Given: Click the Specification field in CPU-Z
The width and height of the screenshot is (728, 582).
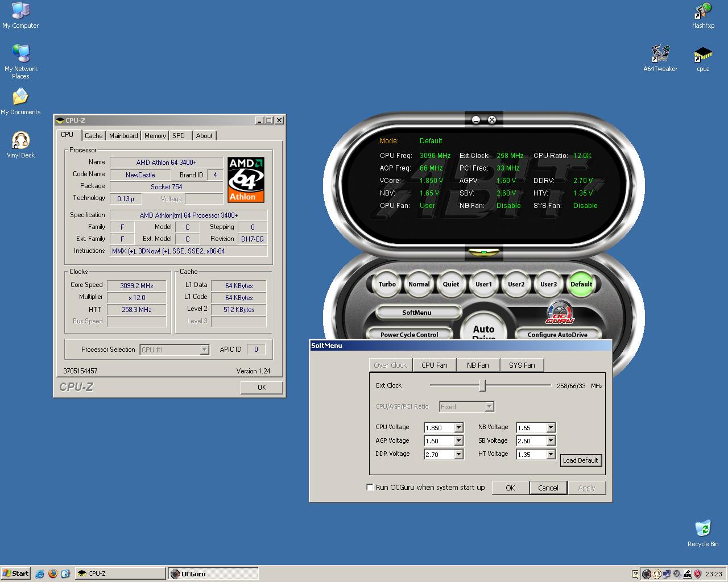Looking at the screenshot, I should [189, 215].
